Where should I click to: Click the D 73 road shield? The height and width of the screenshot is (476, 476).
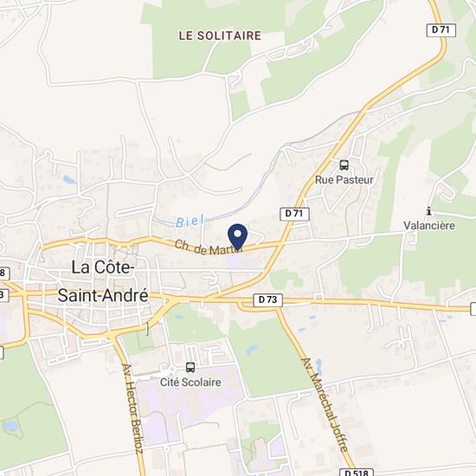(267, 300)
